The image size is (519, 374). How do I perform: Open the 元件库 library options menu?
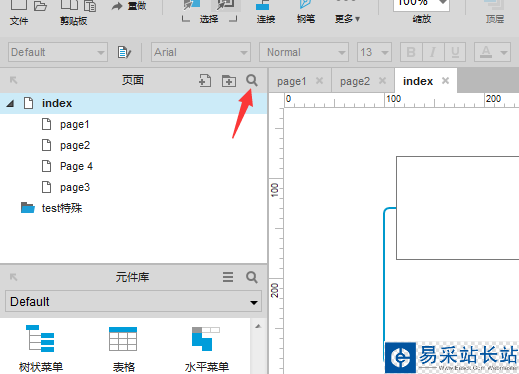(x=228, y=277)
